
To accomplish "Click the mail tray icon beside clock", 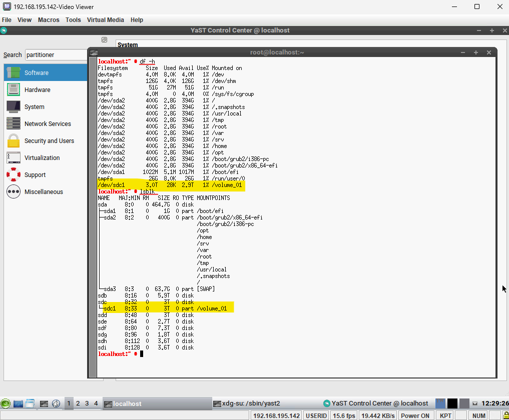I will [x=475, y=403].
